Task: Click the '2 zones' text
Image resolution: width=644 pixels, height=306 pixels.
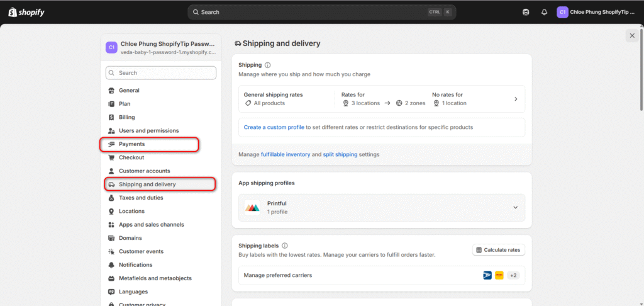Action: pos(415,103)
